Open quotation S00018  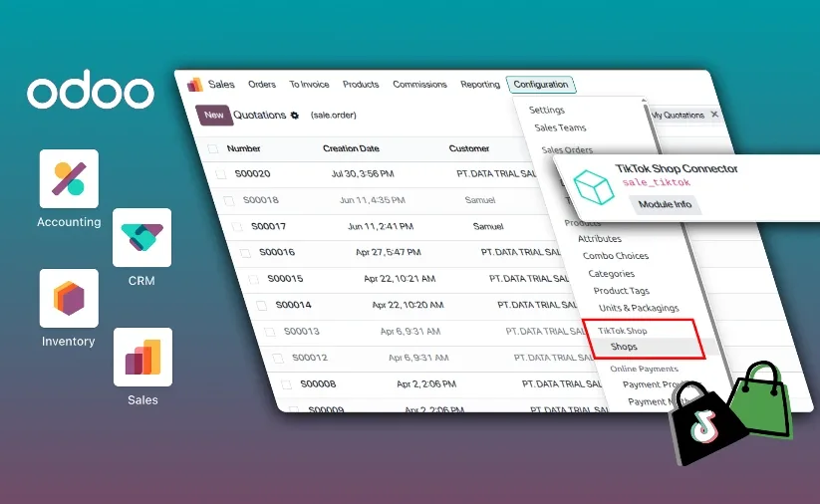(260, 200)
